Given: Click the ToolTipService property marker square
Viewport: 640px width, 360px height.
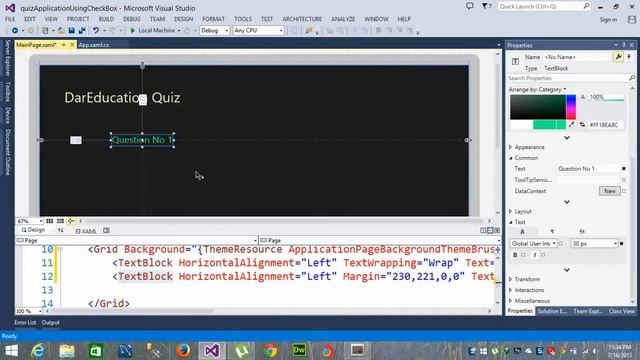Looking at the screenshot, I should (x=624, y=180).
